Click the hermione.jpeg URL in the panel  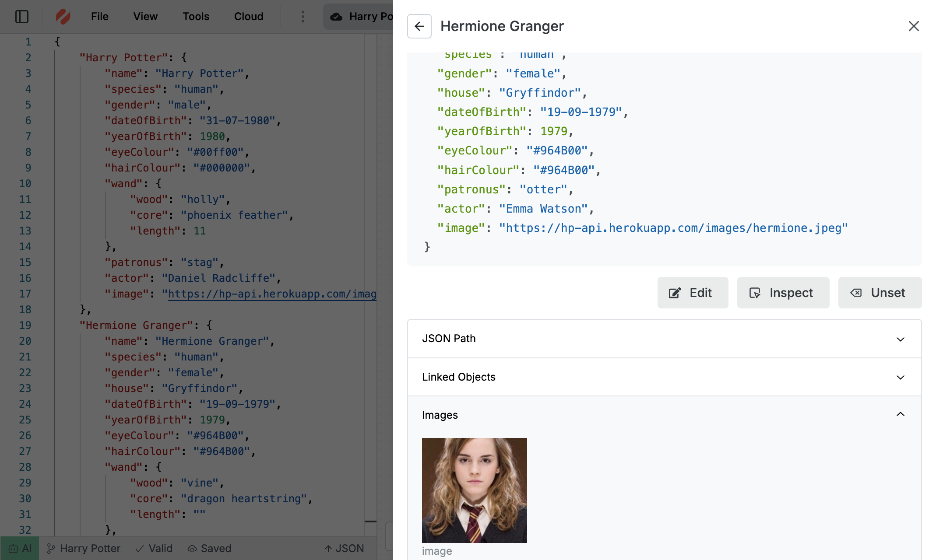pos(673,228)
